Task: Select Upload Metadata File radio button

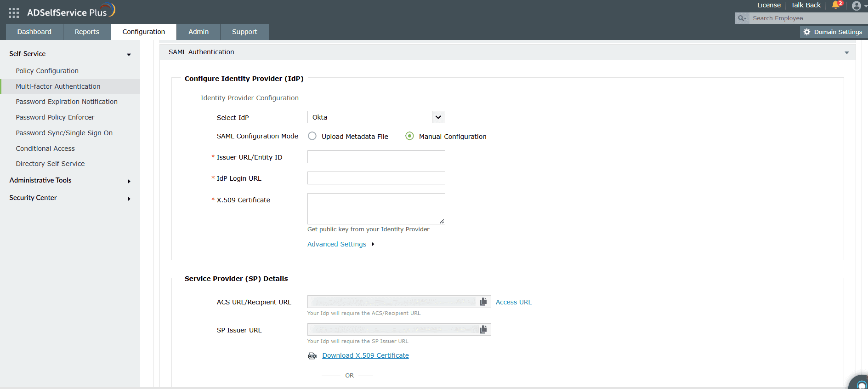Action: 312,136
